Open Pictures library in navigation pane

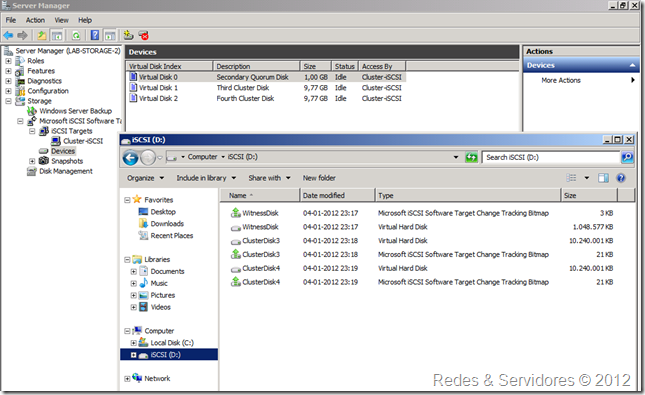pyautogui.click(x=162, y=295)
